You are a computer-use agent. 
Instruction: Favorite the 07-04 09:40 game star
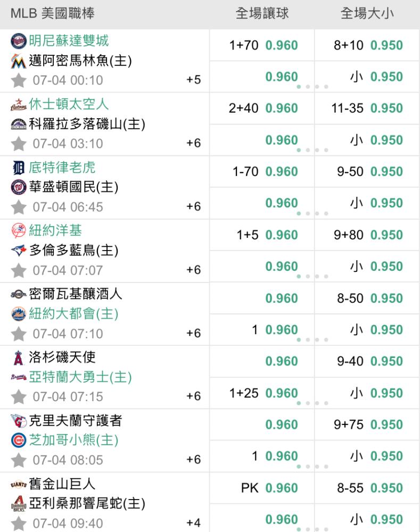click(18, 523)
